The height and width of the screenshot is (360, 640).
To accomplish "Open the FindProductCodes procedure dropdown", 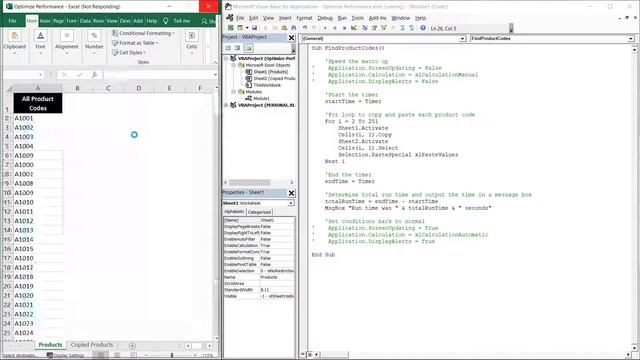I will pyautogui.click(x=631, y=38).
